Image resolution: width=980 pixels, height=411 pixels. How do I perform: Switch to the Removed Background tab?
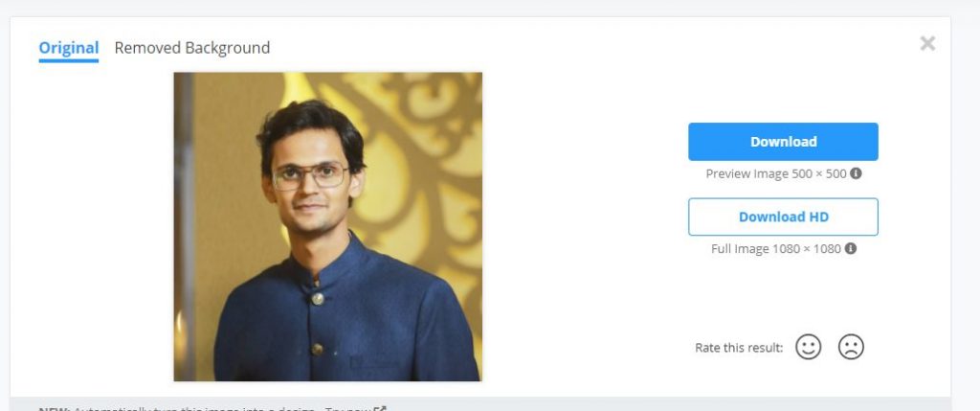[191, 48]
